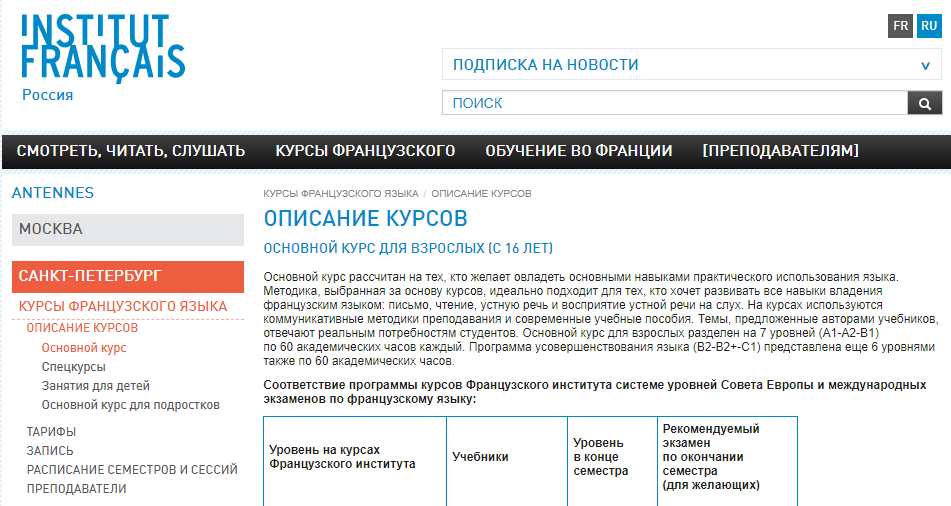Switch site language to FR
The width and height of the screenshot is (951, 506).
[900, 26]
